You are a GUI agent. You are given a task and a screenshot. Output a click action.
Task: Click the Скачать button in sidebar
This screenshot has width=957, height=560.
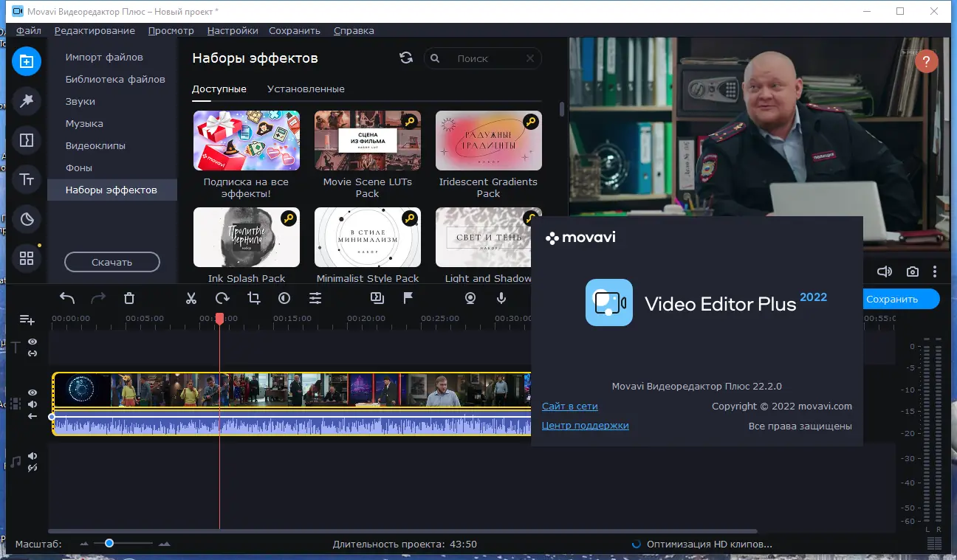112,262
